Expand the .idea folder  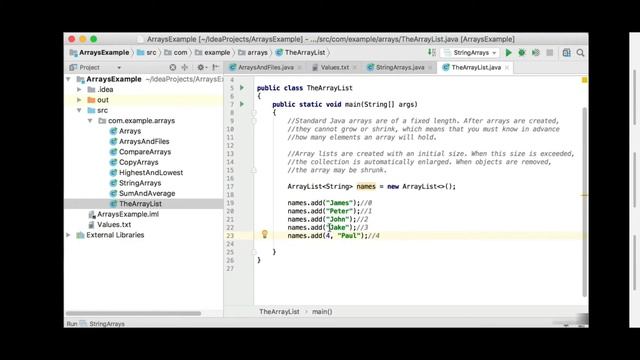click(79, 89)
